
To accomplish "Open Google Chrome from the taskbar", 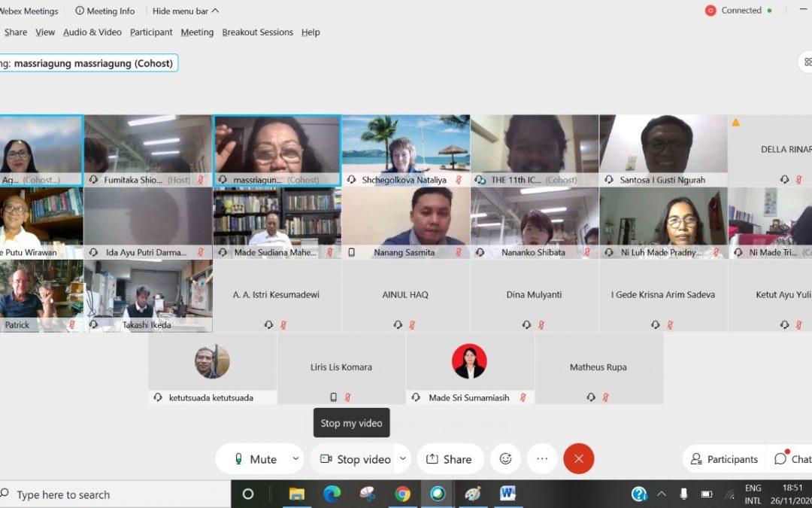I will tap(403, 494).
